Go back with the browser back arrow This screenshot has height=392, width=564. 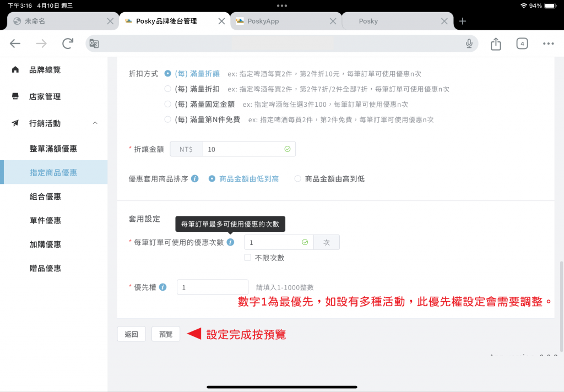(15, 44)
